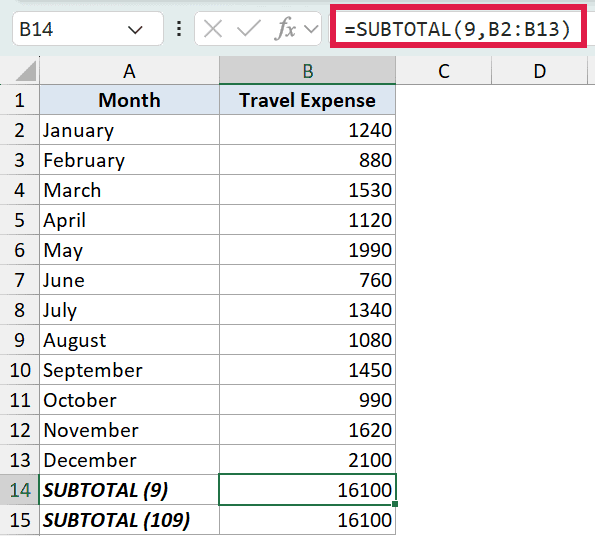Select the June cell

pyautogui.click(x=129, y=280)
